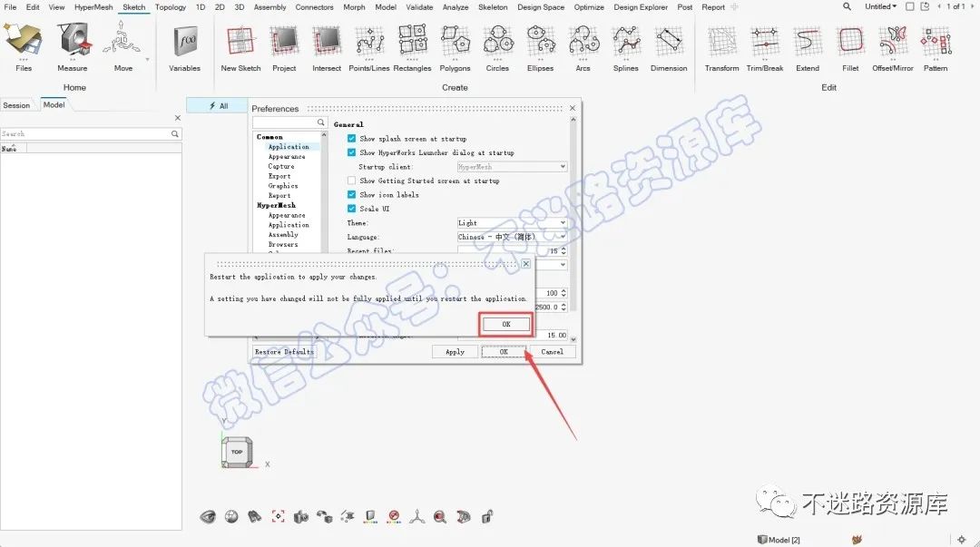Activate the Move tool
This screenshot has width=980, height=547.
[x=122, y=47]
